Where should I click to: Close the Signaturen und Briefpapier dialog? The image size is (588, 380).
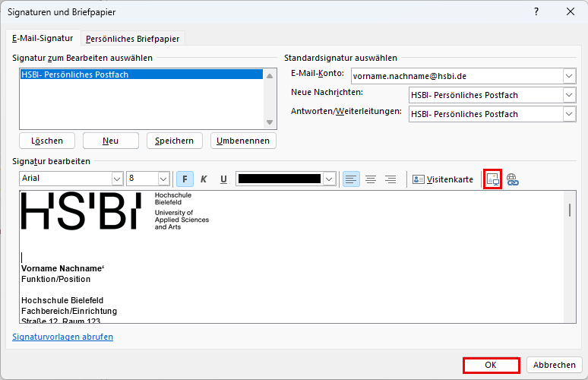click(x=571, y=11)
